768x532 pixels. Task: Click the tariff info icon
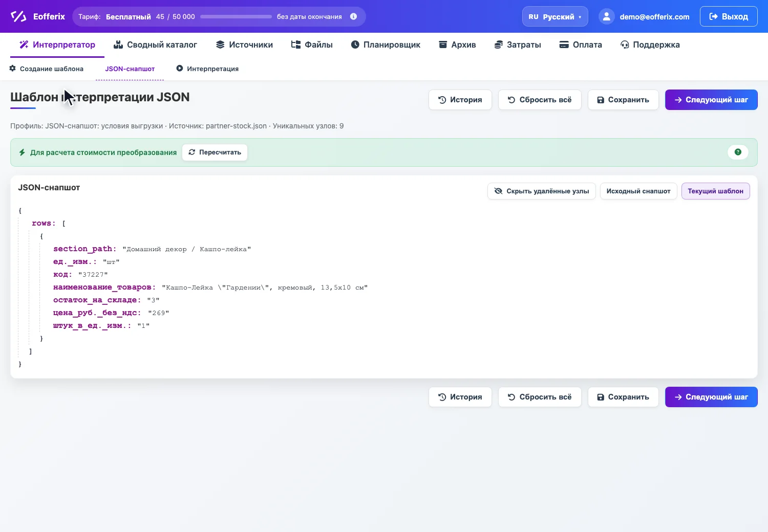coord(353,16)
